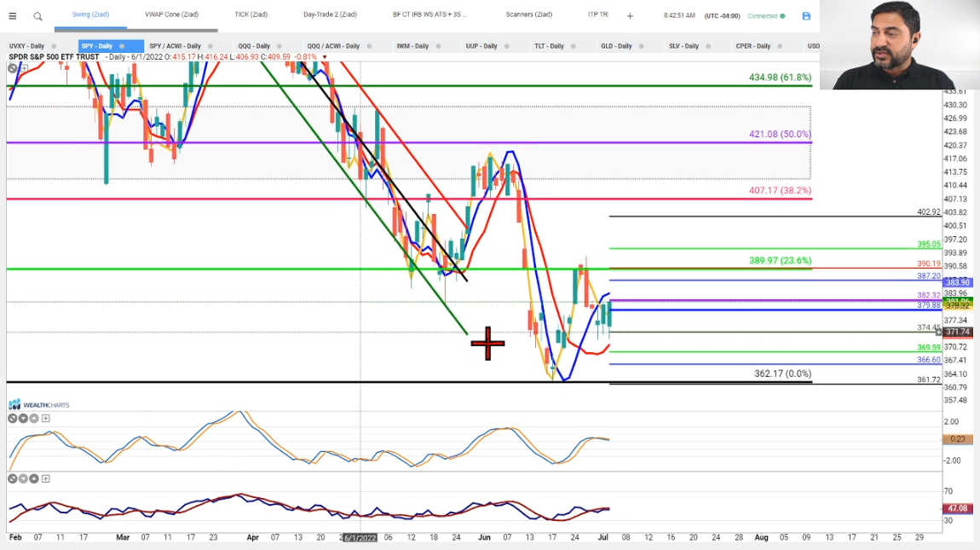Click the dot on IWM - Daily tab
980x550 pixels.
[438, 46]
